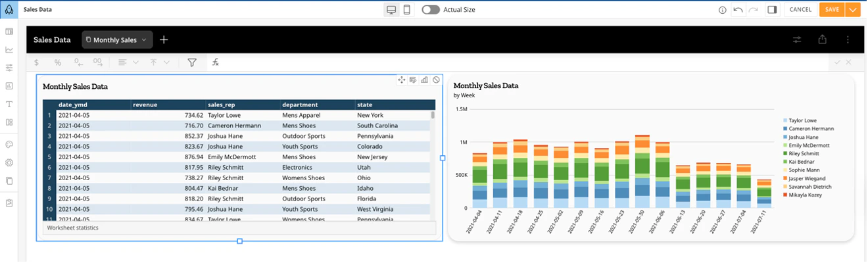Open the layout grid icon in sidebar
This screenshot has width=868, height=265.
(x=9, y=122)
